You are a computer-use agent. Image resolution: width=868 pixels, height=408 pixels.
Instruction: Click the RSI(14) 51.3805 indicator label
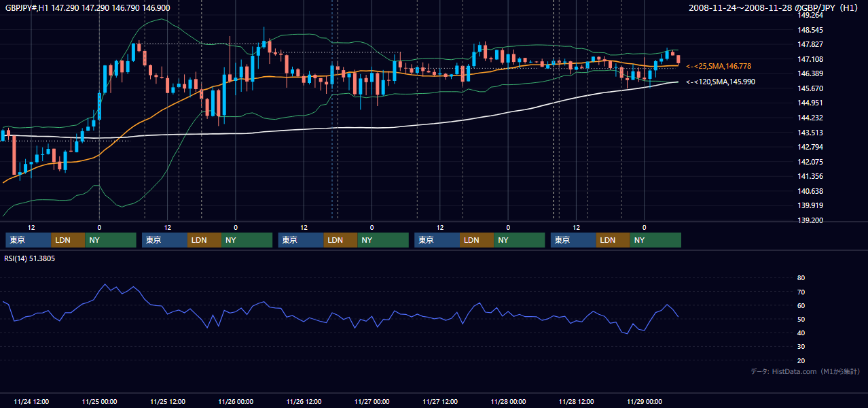tap(30, 258)
